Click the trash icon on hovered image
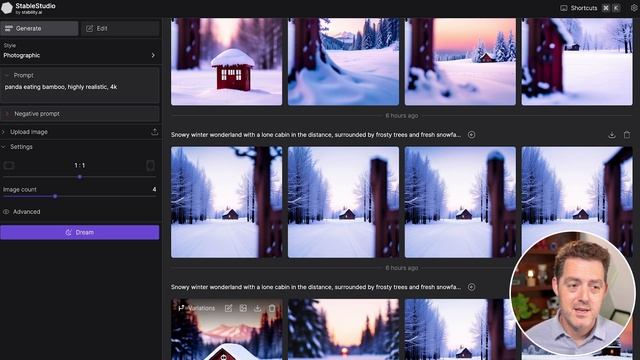This screenshot has width=640, height=360. (272, 308)
